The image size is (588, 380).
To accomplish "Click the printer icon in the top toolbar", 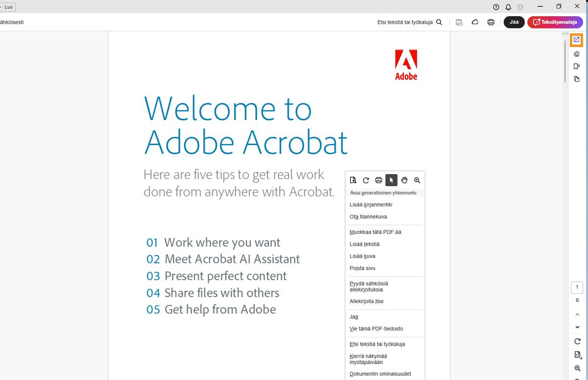I will (x=490, y=22).
